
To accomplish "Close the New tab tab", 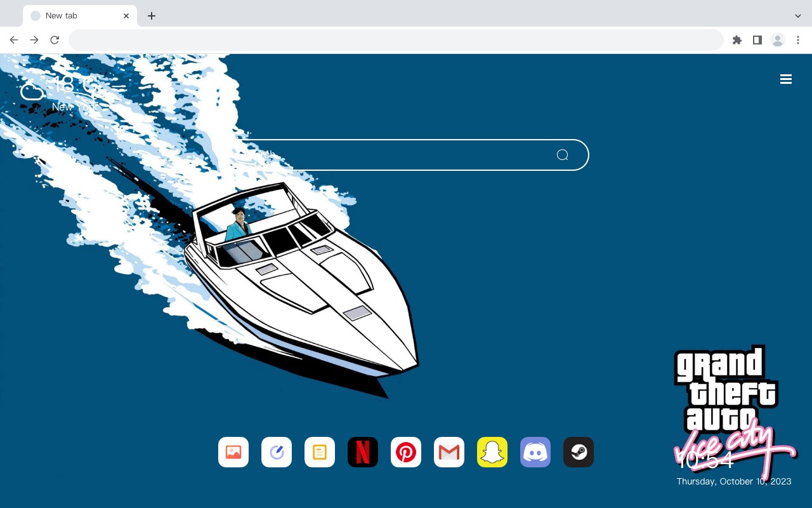I will click(126, 16).
